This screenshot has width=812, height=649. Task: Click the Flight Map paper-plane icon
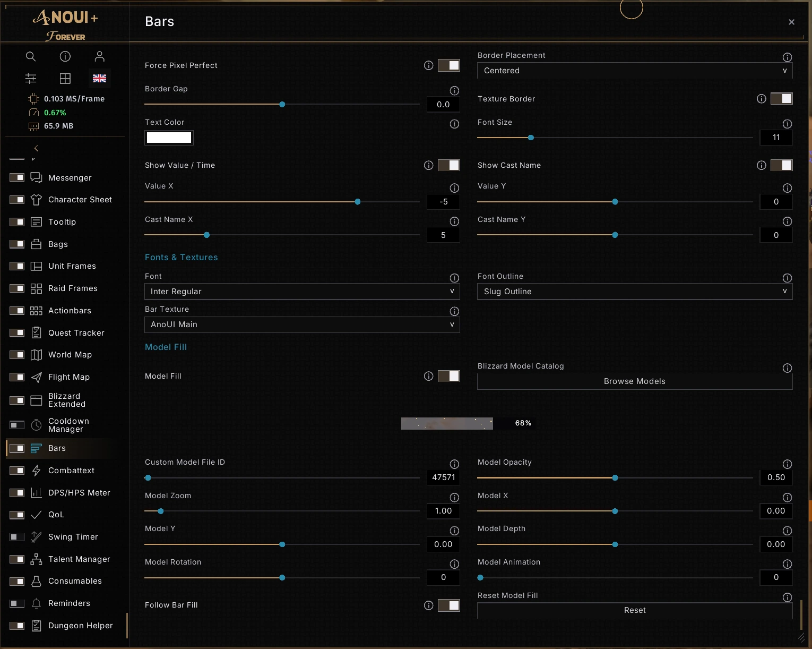tap(36, 377)
